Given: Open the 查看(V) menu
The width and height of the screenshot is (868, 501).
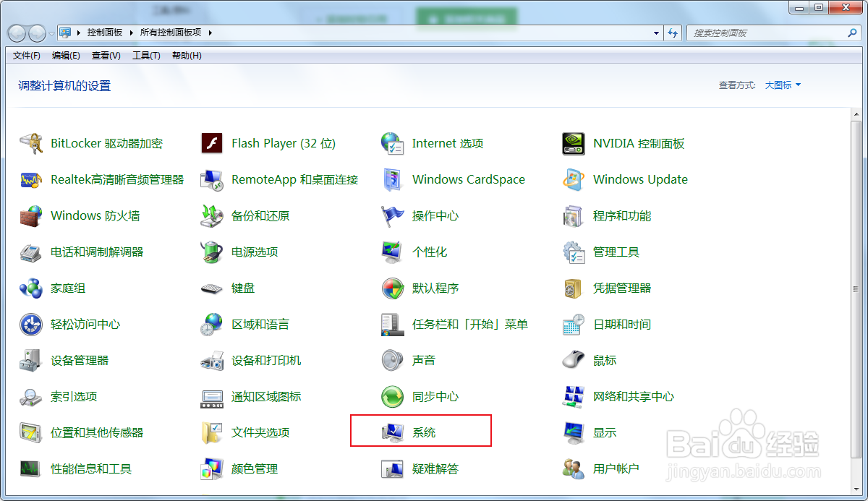Looking at the screenshot, I should click(106, 56).
